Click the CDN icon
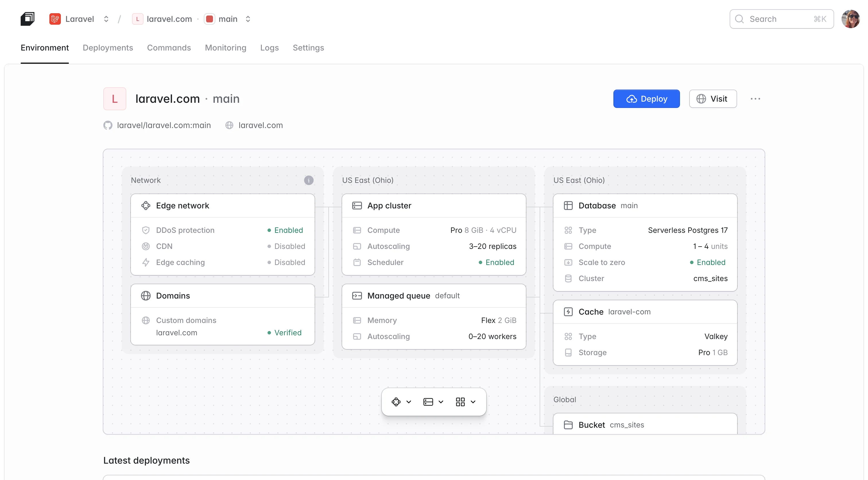Image resolution: width=868 pixels, height=480 pixels. [146, 246]
